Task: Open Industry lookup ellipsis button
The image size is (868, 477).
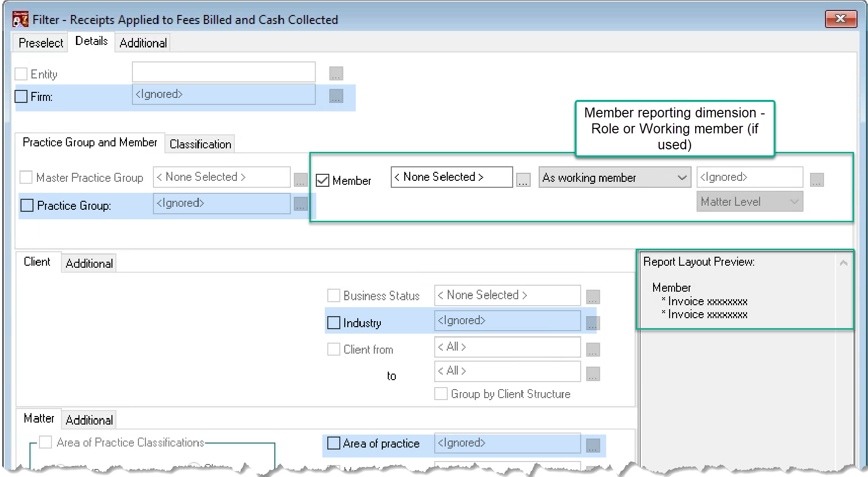Action: click(x=593, y=323)
